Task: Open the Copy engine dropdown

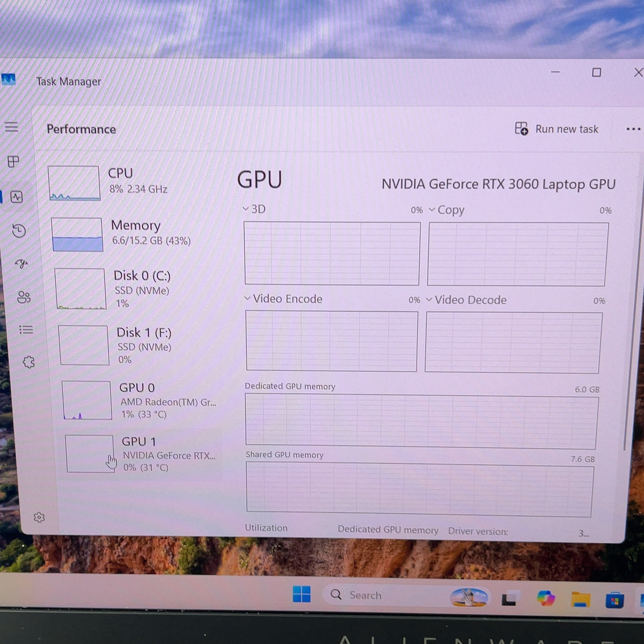Action: pyautogui.click(x=432, y=210)
